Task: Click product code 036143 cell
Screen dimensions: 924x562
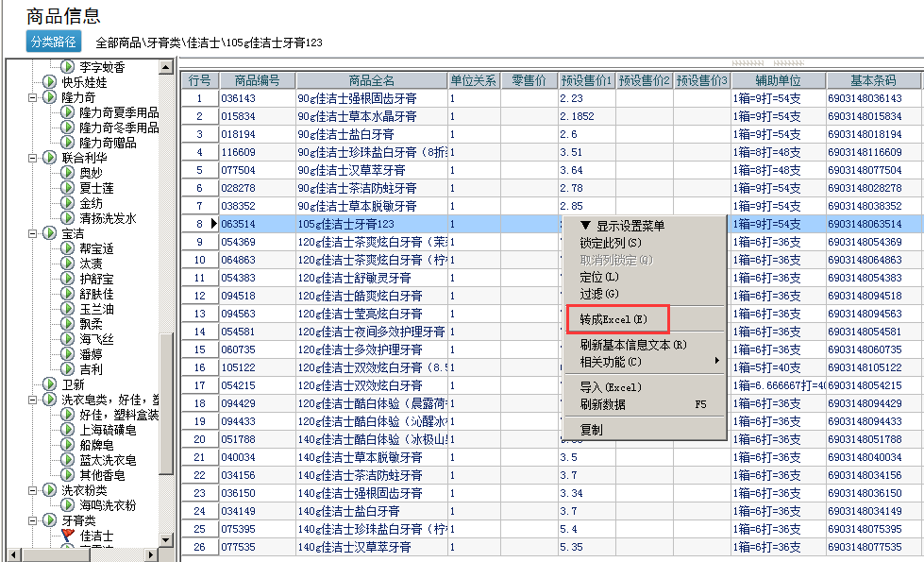Action: 257,98
